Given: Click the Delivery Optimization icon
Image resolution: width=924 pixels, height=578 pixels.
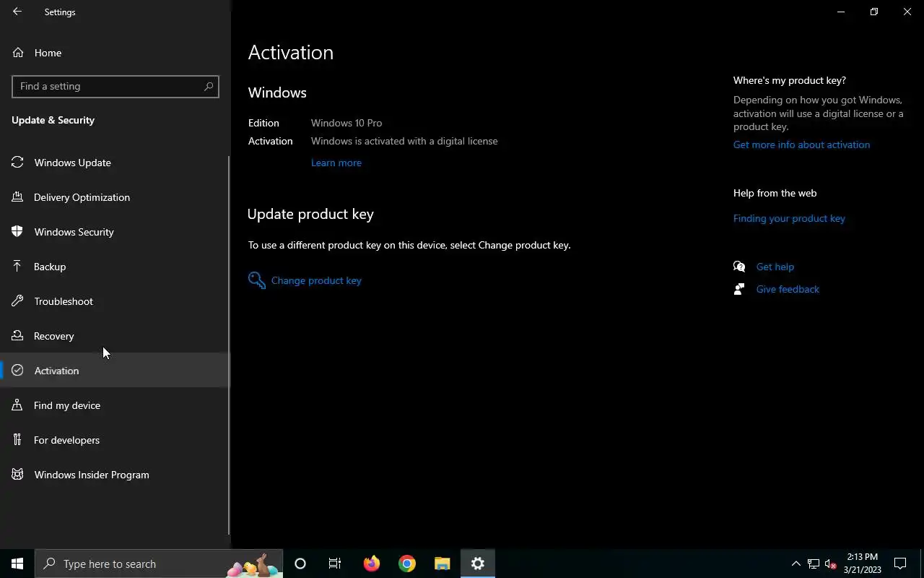Looking at the screenshot, I should point(17,197).
